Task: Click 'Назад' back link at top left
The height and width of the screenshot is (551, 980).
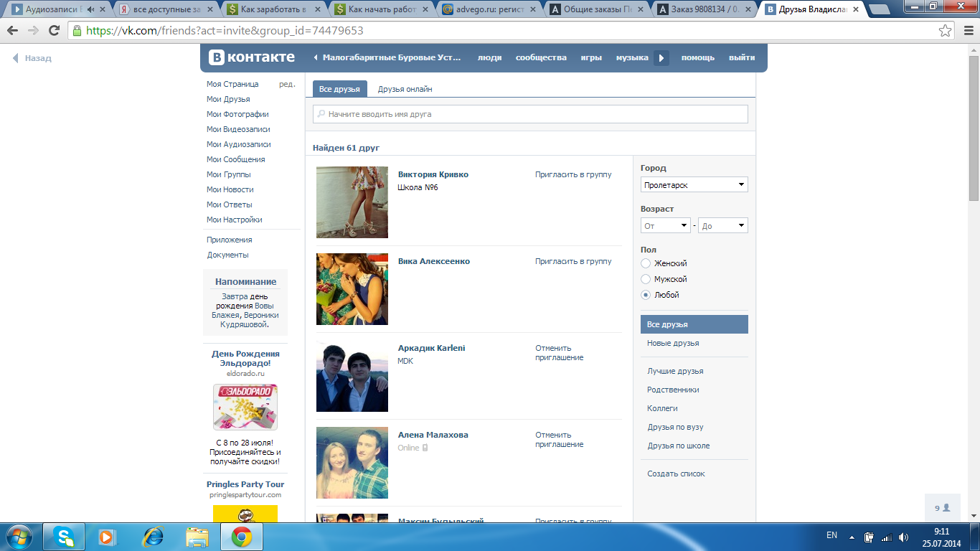Action: click(x=32, y=58)
